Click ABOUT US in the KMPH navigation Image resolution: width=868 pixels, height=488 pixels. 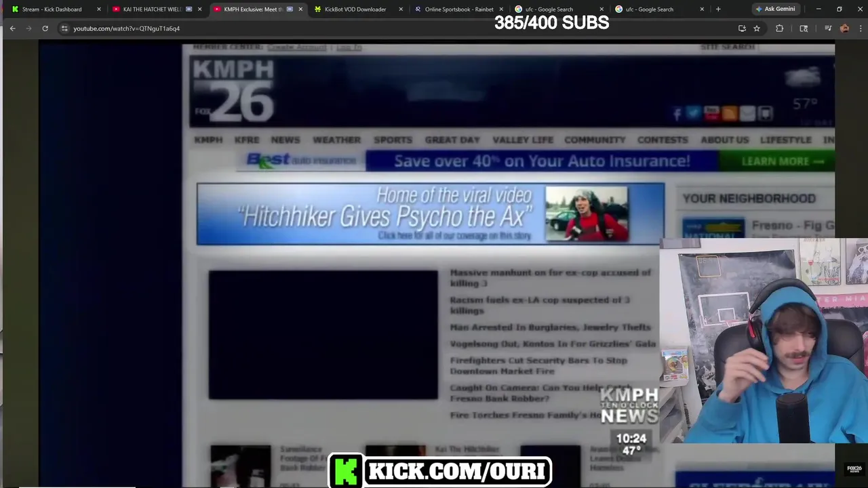coord(724,140)
